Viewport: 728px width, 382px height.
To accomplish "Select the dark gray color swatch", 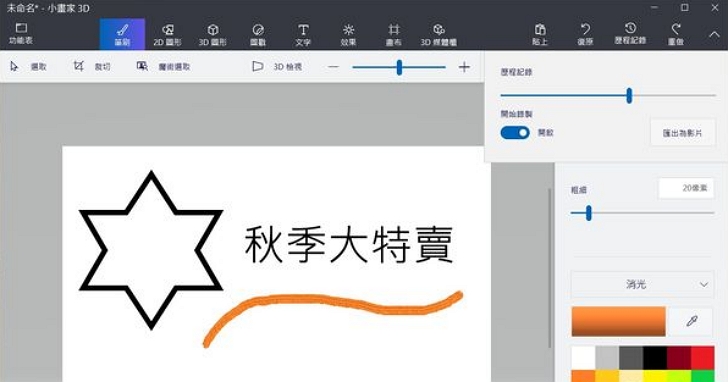I will coord(631,358).
